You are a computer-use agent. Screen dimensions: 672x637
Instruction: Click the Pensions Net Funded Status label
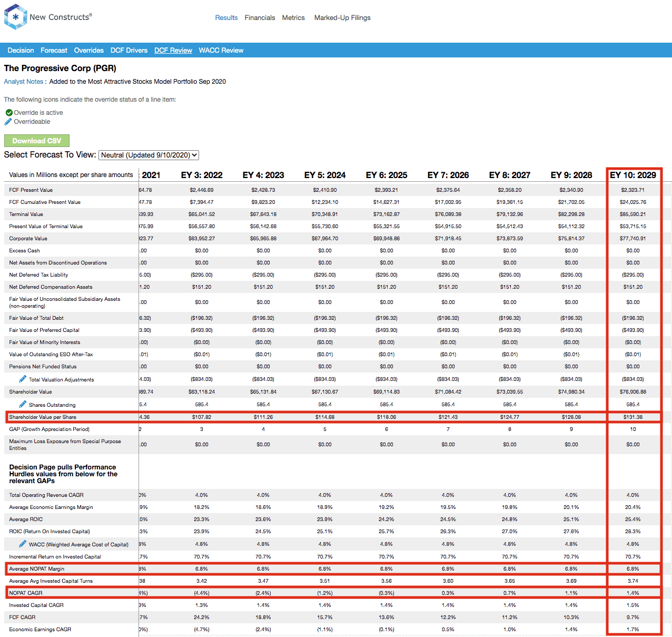click(43, 366)
